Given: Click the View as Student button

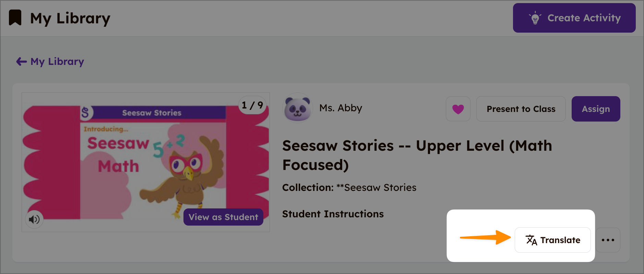Looking at the screenshot, I should 223,217.
